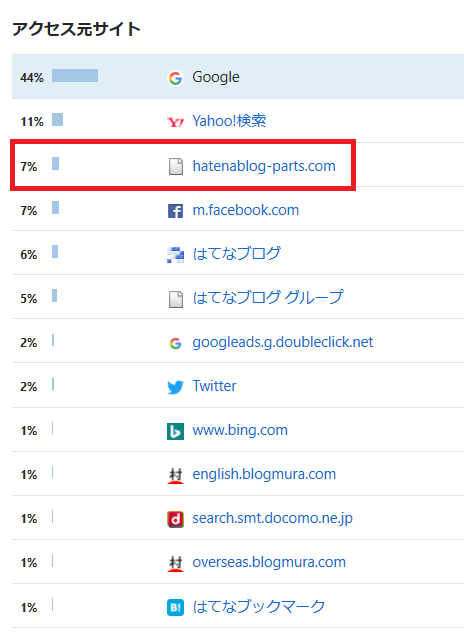Open the search.smt.docomo.ne.jp link
Image resolution: width=464 pixels, height=633 pixels.
coord(272,518)
